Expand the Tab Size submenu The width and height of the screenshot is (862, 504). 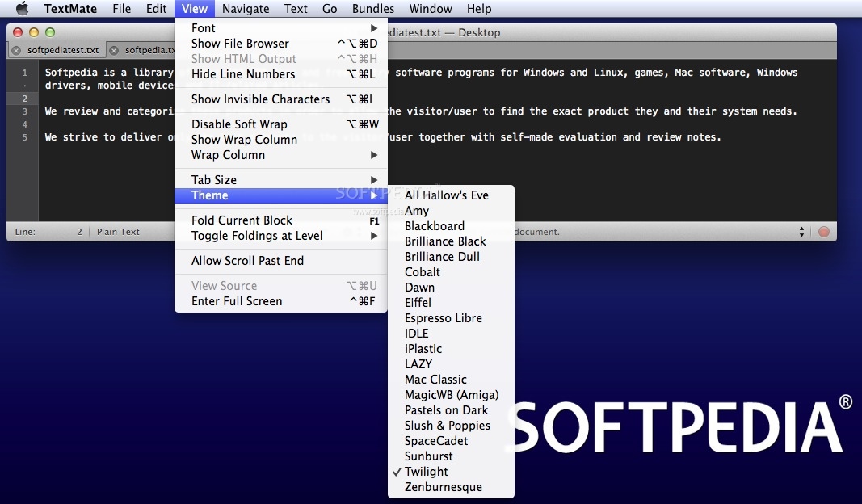tap(281, 180)
